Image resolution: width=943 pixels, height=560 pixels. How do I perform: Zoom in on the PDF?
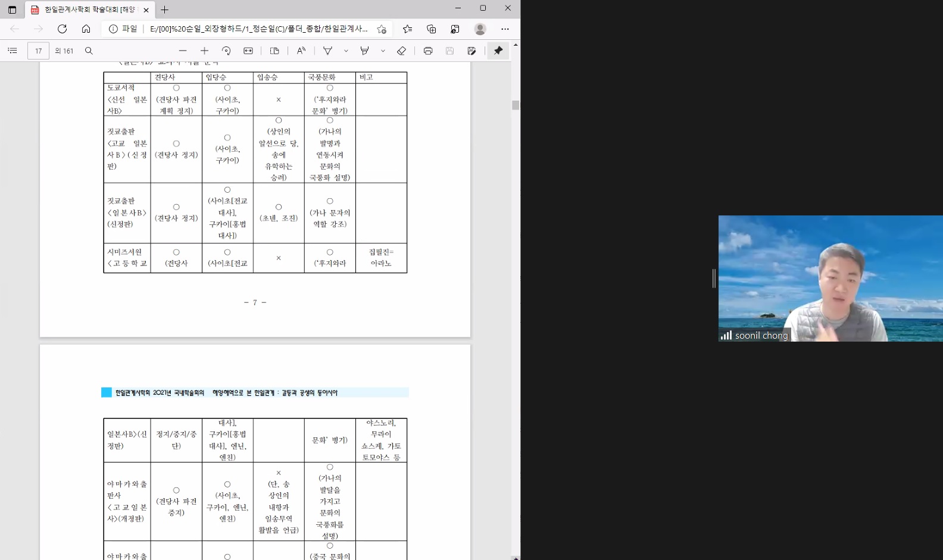pyautogui.click(x=204, y=51)
